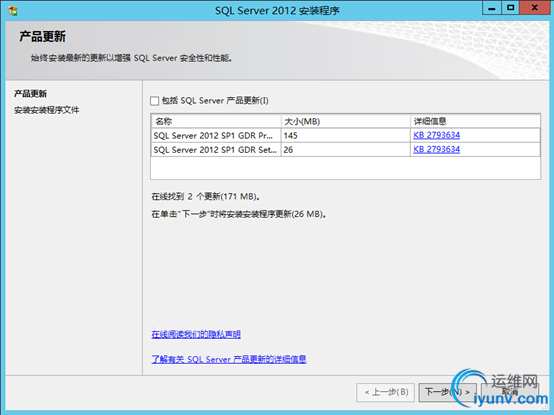
Task: Click the 取消 button
Action: point(510,392)
